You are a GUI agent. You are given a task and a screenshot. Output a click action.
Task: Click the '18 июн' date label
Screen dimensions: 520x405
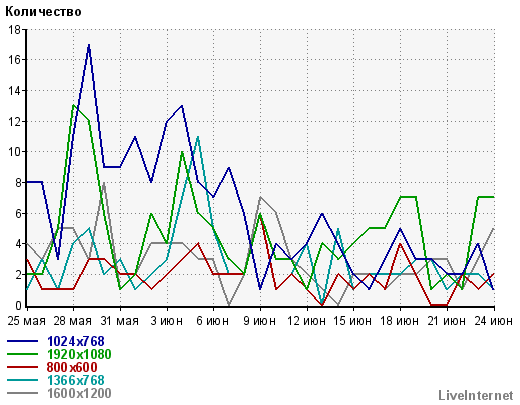400,321
